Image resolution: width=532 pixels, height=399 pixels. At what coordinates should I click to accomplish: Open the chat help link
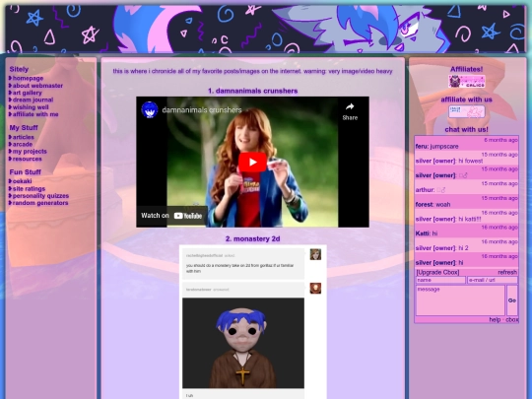coord(495,319)
